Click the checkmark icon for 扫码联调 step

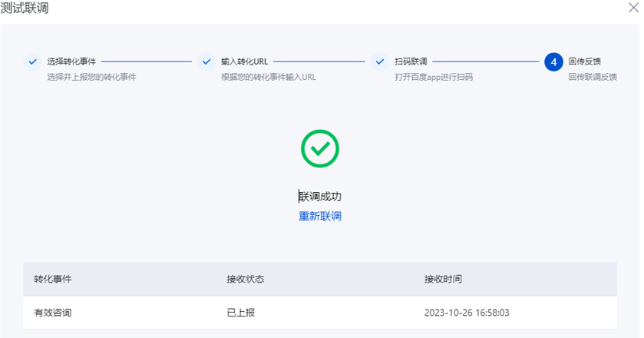coord(380,62)
